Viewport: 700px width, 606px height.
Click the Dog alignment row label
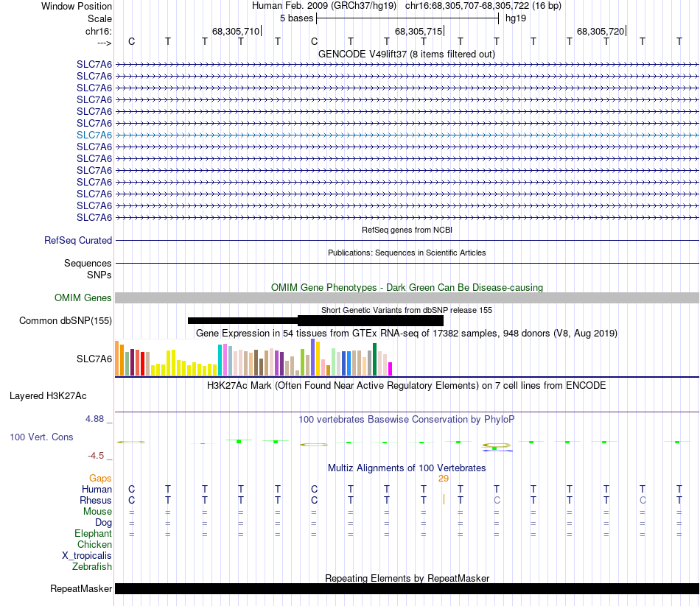pos(103,522)
